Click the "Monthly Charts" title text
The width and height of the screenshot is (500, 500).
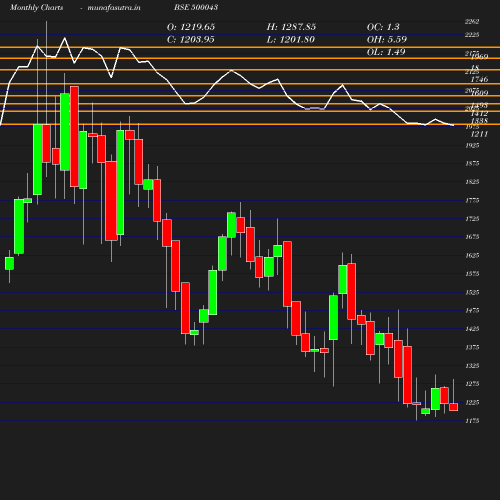pos(36,7)
